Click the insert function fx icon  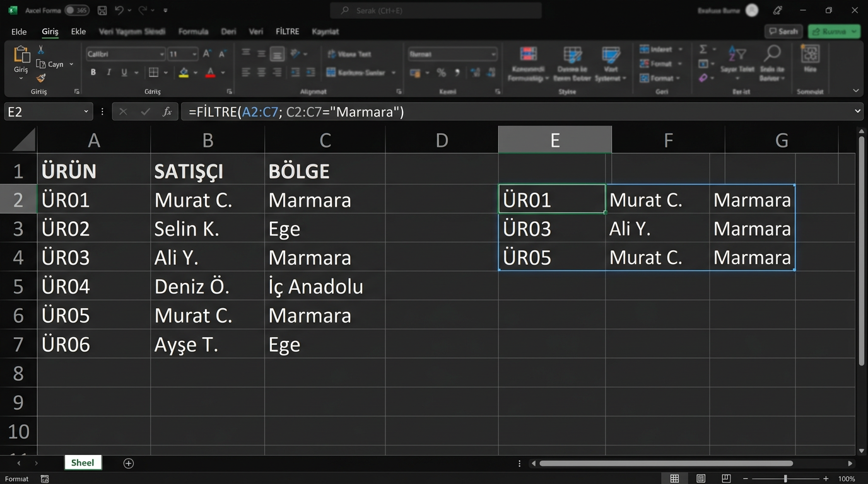click(x=167, y=112)
